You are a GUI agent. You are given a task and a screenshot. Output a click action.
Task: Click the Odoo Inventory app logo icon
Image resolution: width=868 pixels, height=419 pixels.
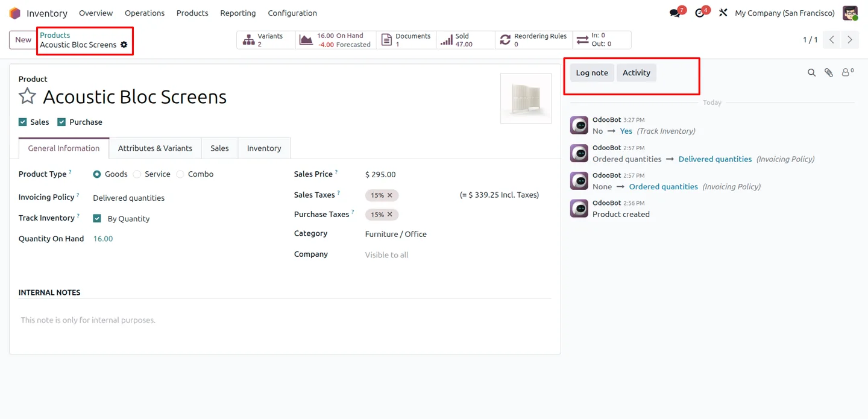click(x=15, y=13)
